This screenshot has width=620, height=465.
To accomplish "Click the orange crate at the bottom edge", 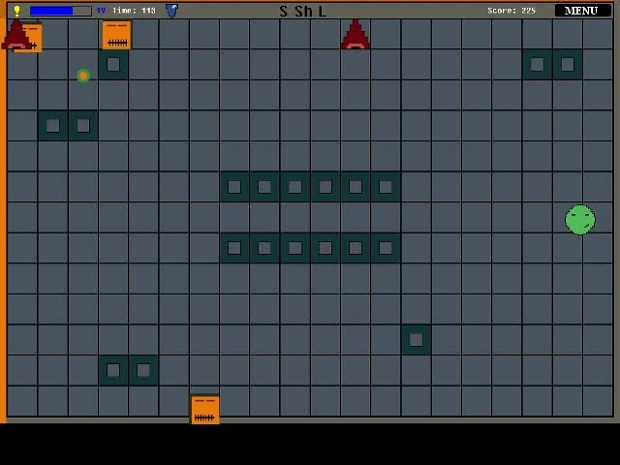I will coord(205,409).
